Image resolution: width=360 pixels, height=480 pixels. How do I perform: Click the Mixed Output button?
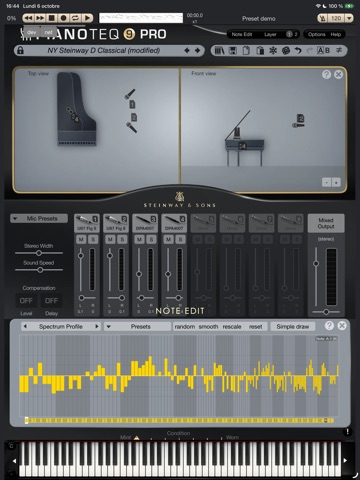[x=326, y=223]
